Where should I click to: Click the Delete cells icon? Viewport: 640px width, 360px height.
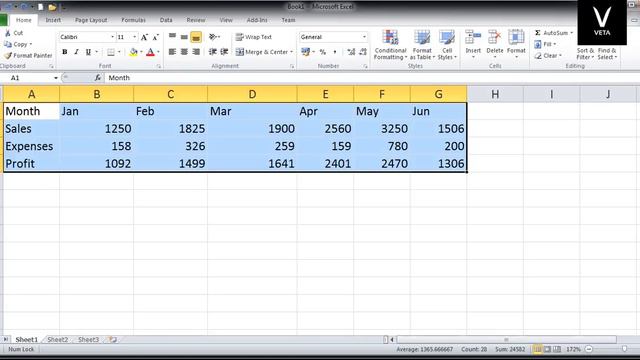(x=495, y=38)
